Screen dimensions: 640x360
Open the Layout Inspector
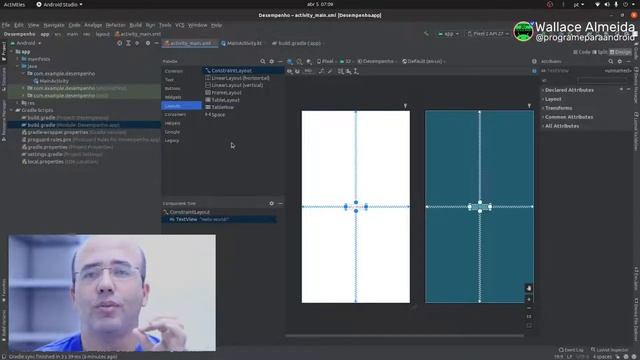pyautogui.click(x=609, y=350)
